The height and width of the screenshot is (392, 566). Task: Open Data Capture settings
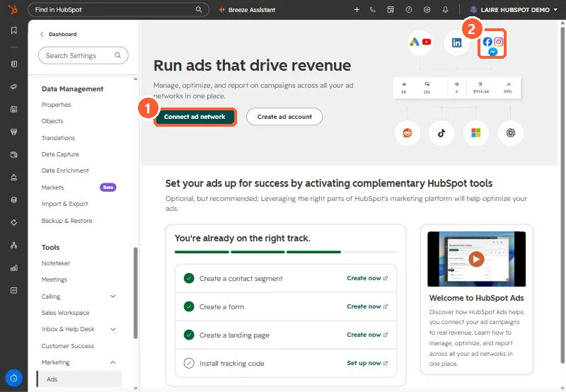click(x=60, y=154)
